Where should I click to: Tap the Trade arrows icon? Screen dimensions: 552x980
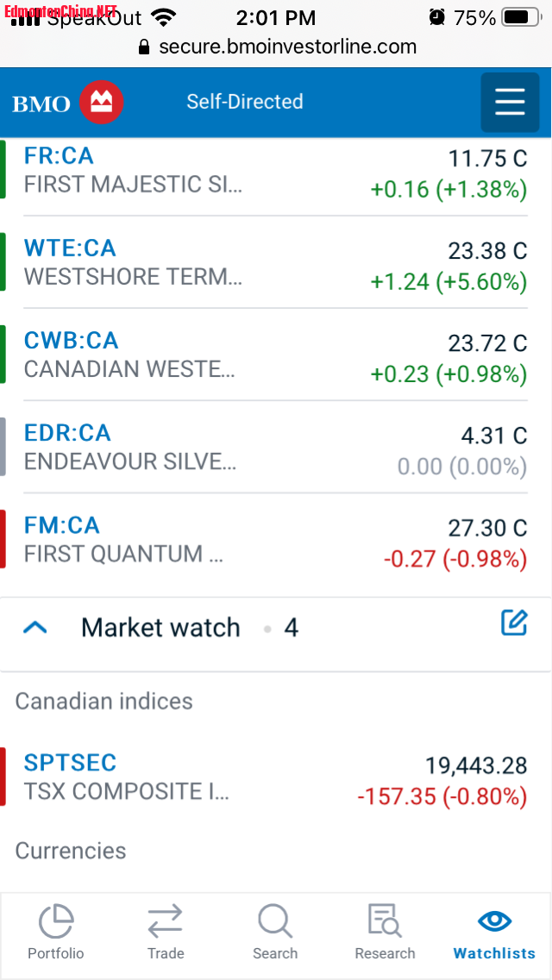[x=165, y=922]
